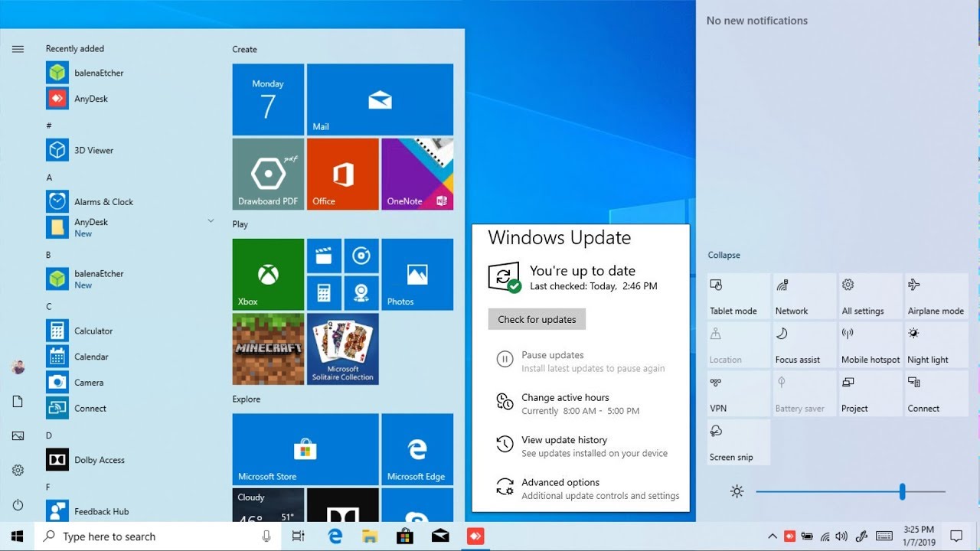The height and width of the screenshot is (551, 980).
Task: Open Advanced options for updates
Action: pos(587,488)
